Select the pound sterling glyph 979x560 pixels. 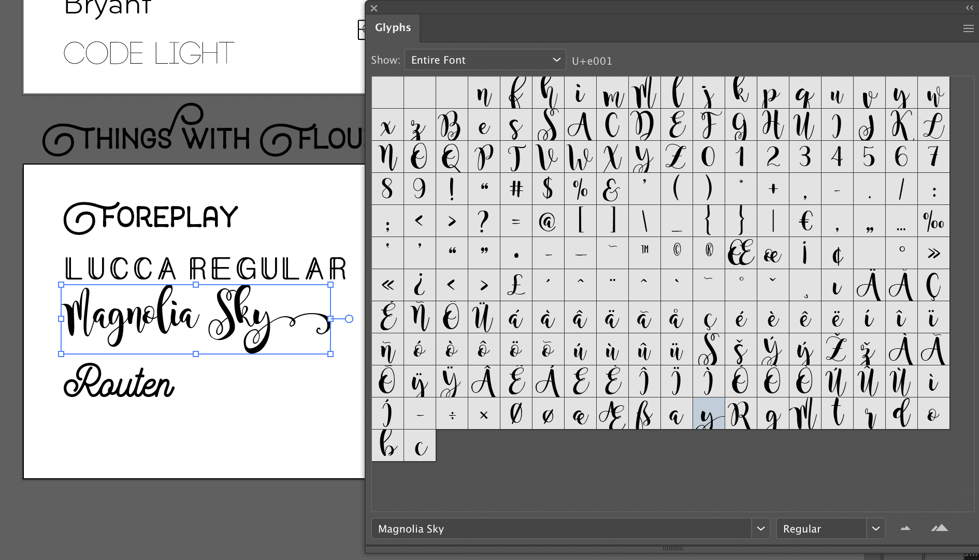(x=516, y=285)
